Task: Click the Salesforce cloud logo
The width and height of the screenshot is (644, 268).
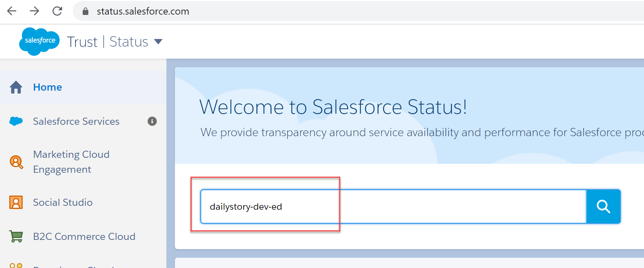Action: click(39, 41)
